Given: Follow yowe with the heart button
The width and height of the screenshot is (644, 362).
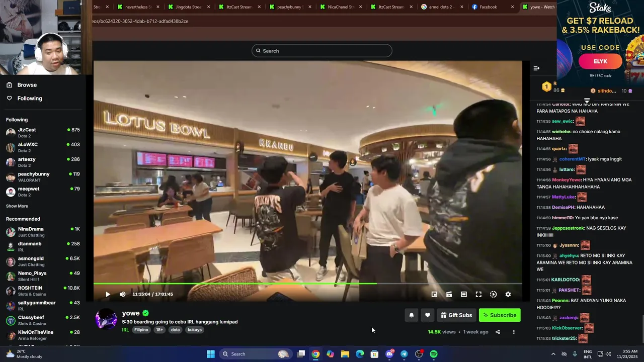Looking at the screenshot, I should click(x=427, y=315).
